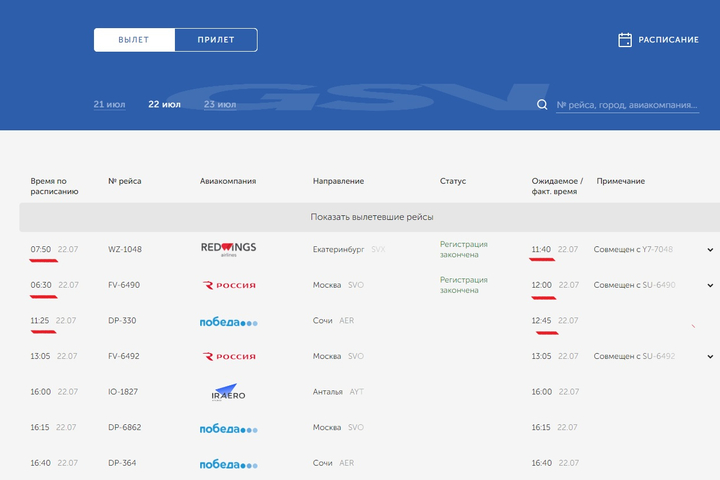Click destination Екатеринбург SVX

pyautogui.click(x=349, y=249)
